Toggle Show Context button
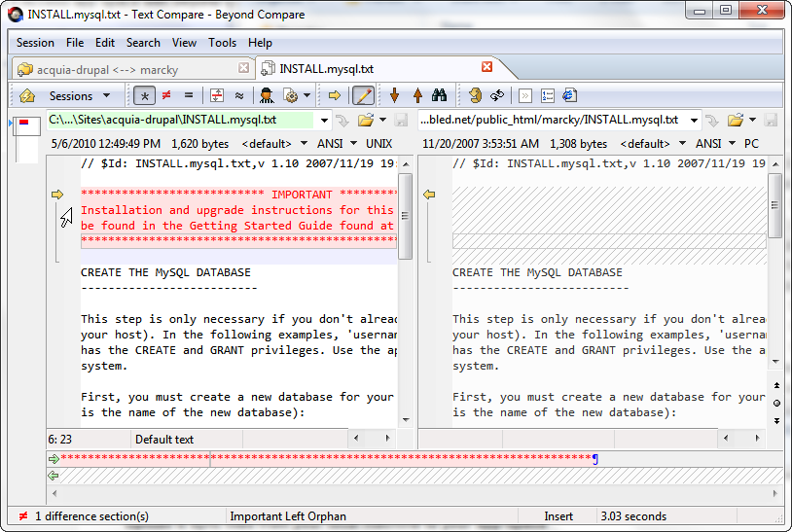The width and height of the screenshot is (792, 532). [x=217, y=95]
